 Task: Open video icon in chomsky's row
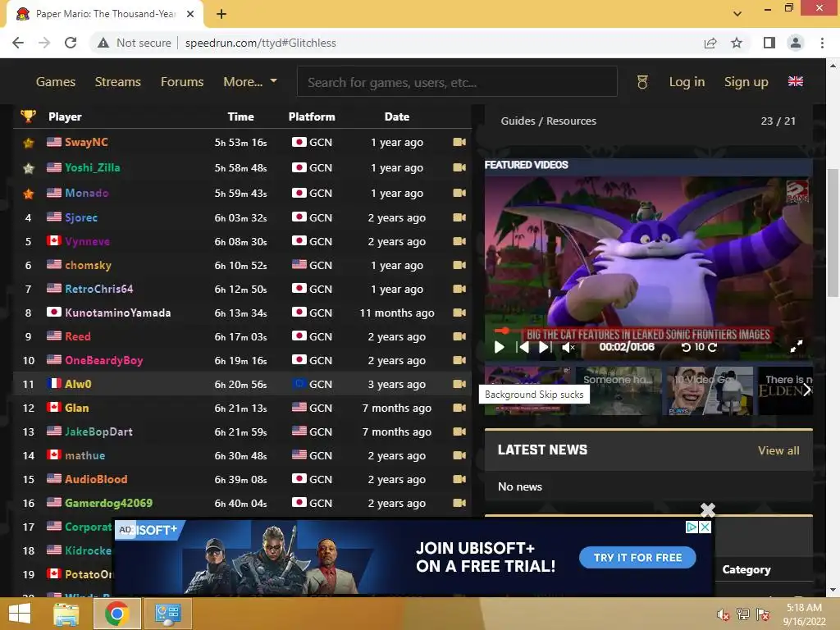459,265
